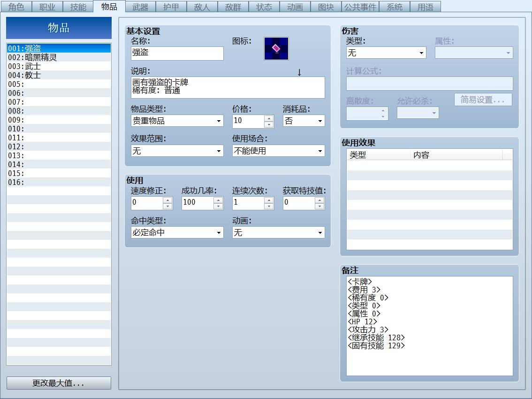Click into the 说明 description box

pyautogui.click(x=228, y=87)
